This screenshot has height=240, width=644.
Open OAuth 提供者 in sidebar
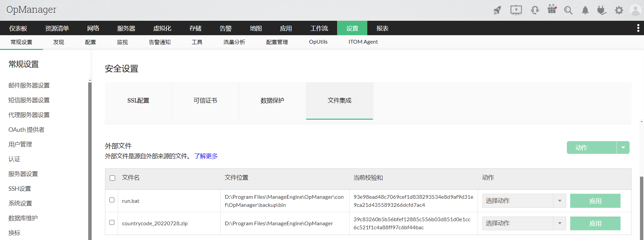[x=26, y=130]
